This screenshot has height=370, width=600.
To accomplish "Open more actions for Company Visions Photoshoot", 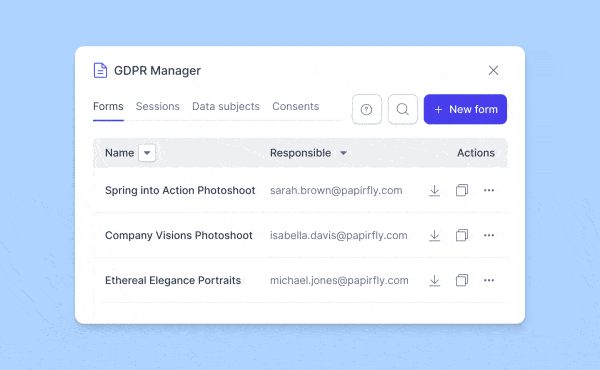I will (x=489, y=235).
